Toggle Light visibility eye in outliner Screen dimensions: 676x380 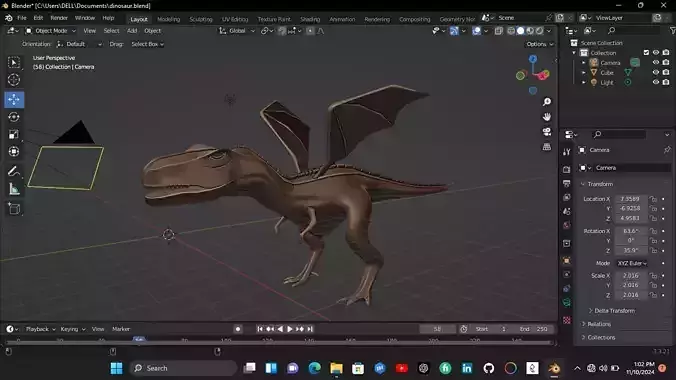click(656, 82)
